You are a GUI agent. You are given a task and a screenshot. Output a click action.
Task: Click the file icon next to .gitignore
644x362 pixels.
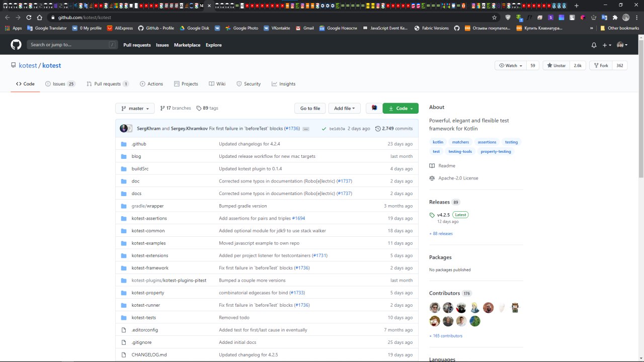[x=124, y=342]
